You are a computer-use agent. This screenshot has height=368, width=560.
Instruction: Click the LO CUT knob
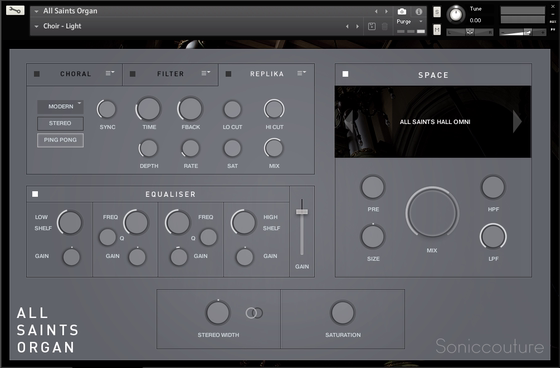click(232, 109)
